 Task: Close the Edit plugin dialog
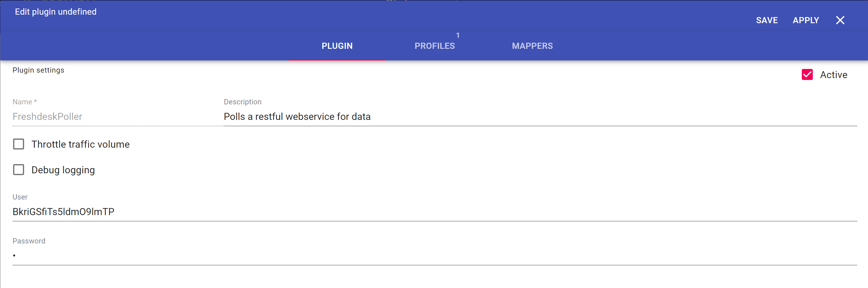tap(840, 20)
